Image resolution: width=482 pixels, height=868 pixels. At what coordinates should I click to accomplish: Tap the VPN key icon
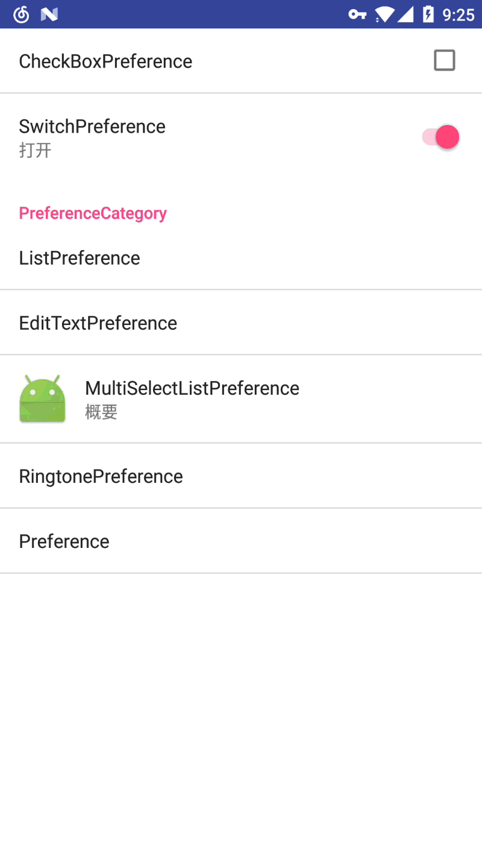click(357, 14)
